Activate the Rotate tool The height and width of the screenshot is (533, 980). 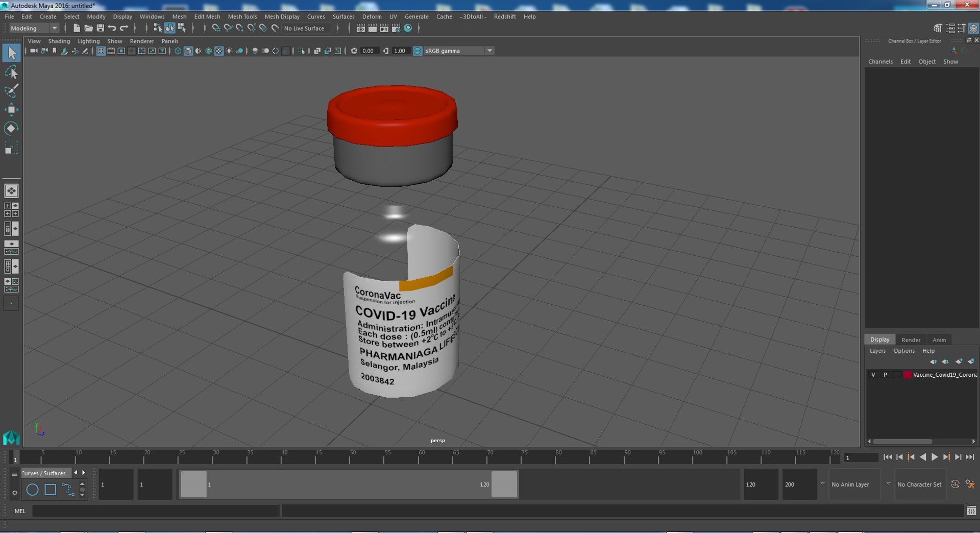(11, 128)
